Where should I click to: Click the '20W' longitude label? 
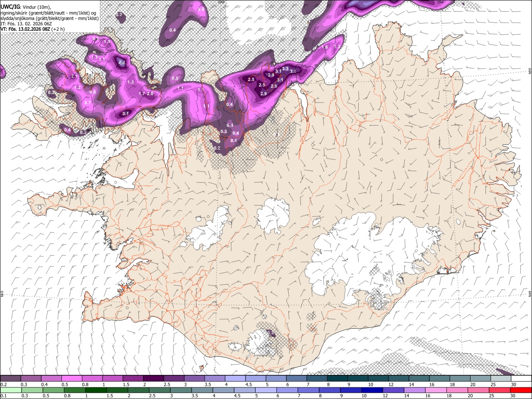(221, 2)
